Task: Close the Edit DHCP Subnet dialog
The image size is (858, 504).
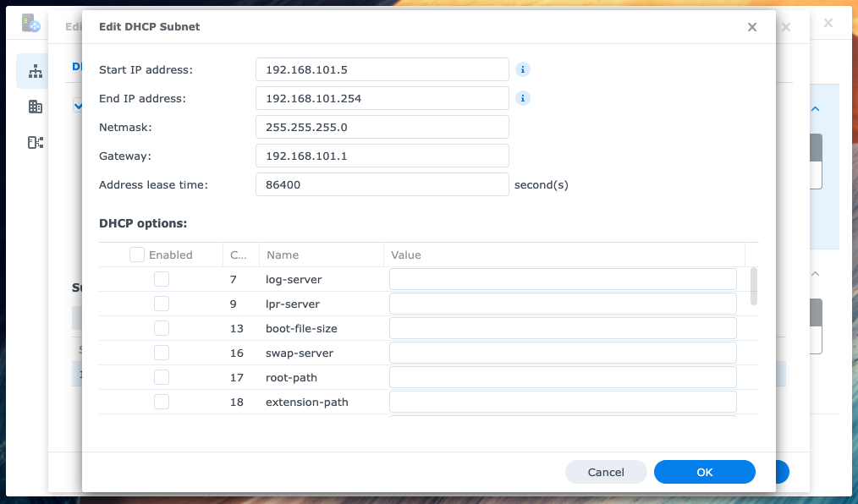Action: pyautogui.click(x=751, y=26)
